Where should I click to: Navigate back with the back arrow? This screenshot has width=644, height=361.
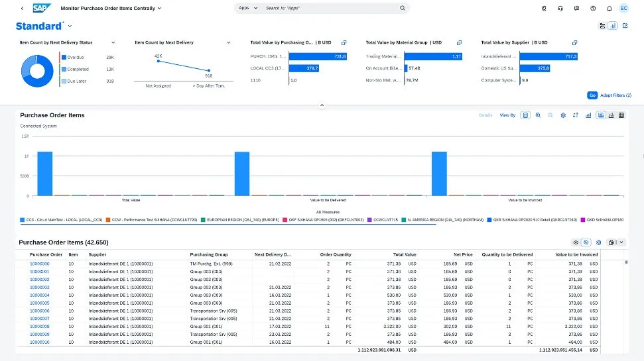(22, 9)
